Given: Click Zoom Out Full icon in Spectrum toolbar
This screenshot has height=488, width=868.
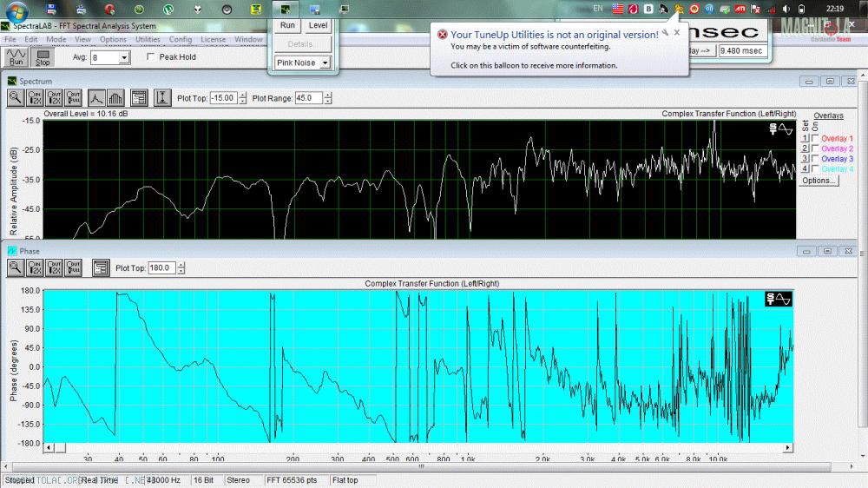Looking at the screenshot, I should [x=73, y=98].
